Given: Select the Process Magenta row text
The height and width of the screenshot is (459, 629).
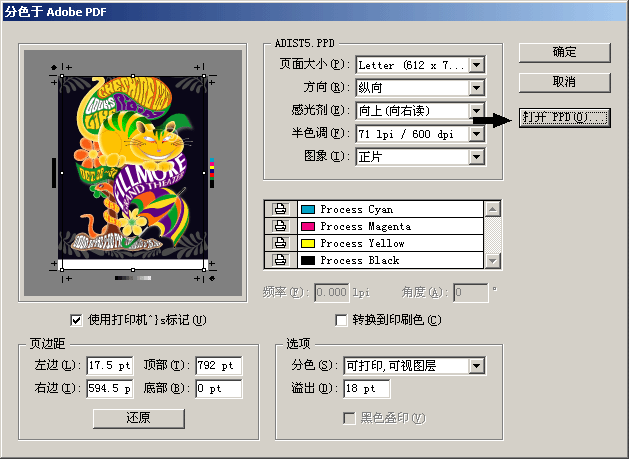Looking at the screenshot, I should pyautogui.click(x=365, y=226).
